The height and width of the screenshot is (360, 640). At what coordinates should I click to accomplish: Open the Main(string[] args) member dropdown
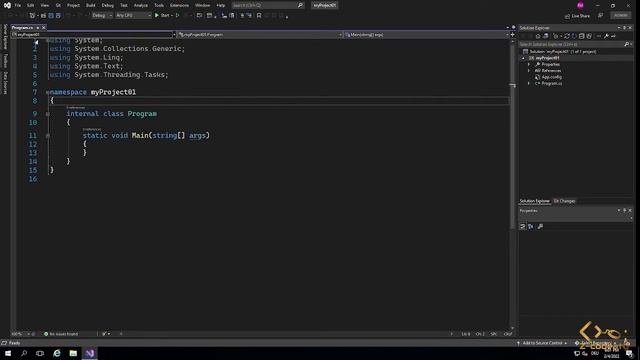point(427,35)
